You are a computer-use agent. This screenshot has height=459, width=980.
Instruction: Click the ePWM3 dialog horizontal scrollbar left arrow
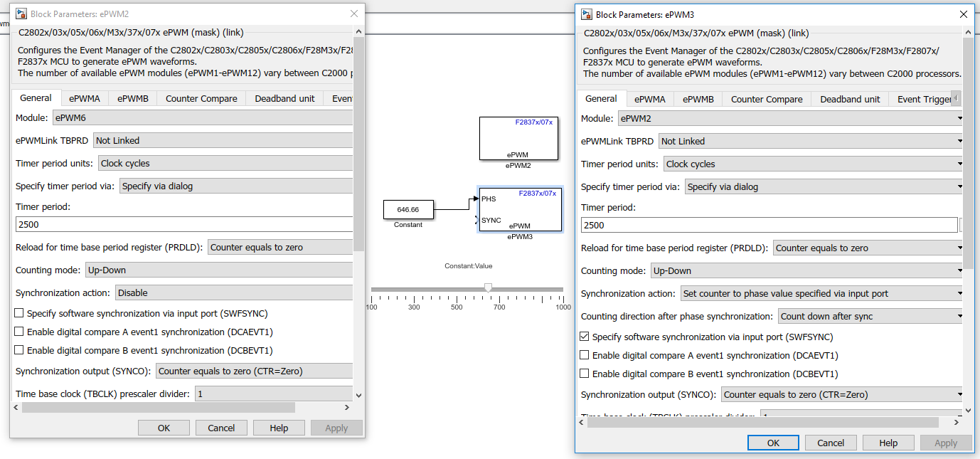click(582, 422)
